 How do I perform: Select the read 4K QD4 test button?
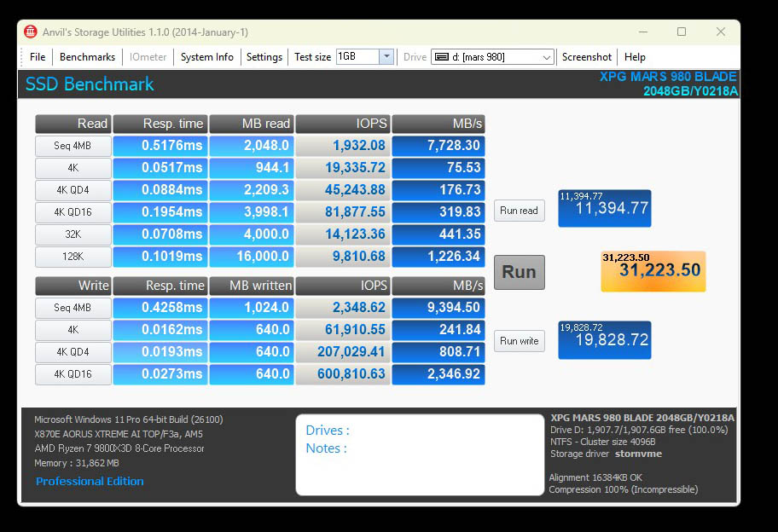(x=73, y=190)
